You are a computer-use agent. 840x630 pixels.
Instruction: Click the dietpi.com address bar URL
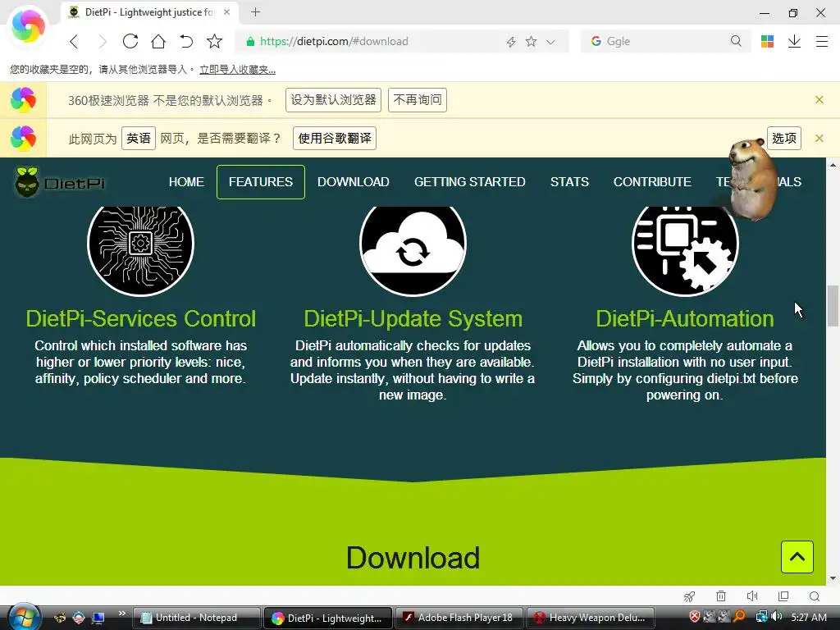pos(334,41)
